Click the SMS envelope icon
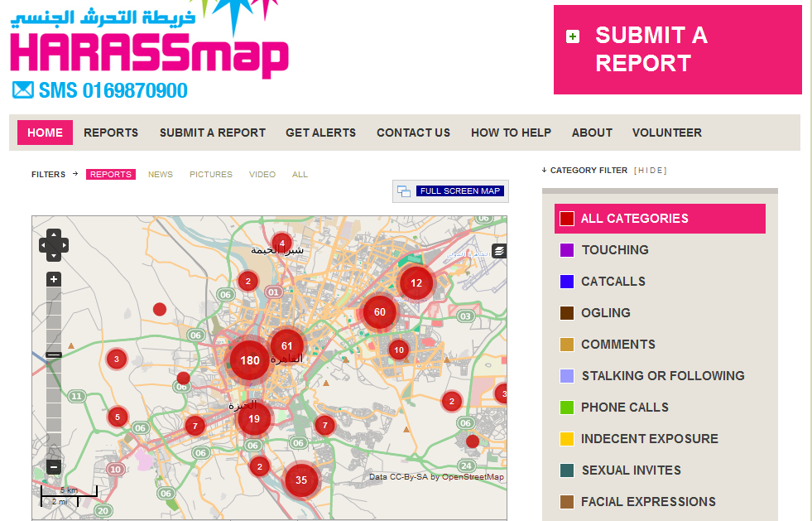 23,90
